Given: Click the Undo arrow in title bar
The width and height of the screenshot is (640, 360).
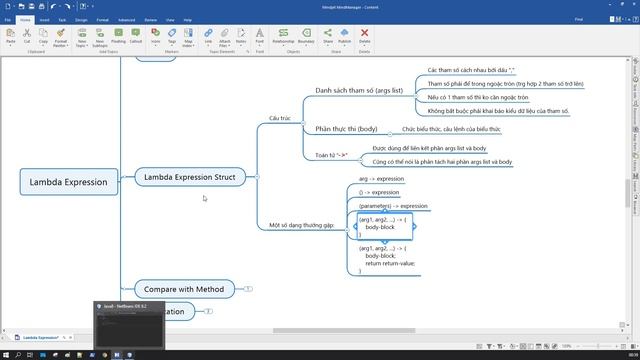Looking at the screenshot, I should point(53,7).
